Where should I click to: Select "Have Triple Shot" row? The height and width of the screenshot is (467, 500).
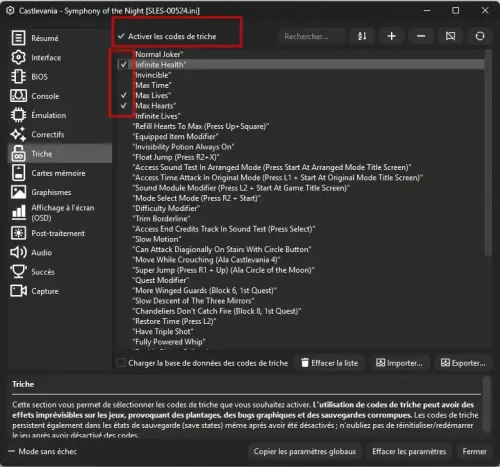pyautogui.click(x=301, y=332)
